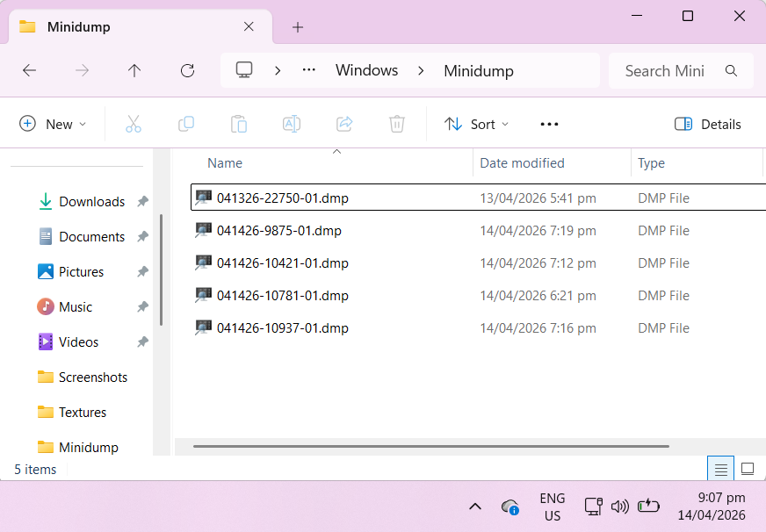Switch to large thumbnails view

tap(748, 469)
